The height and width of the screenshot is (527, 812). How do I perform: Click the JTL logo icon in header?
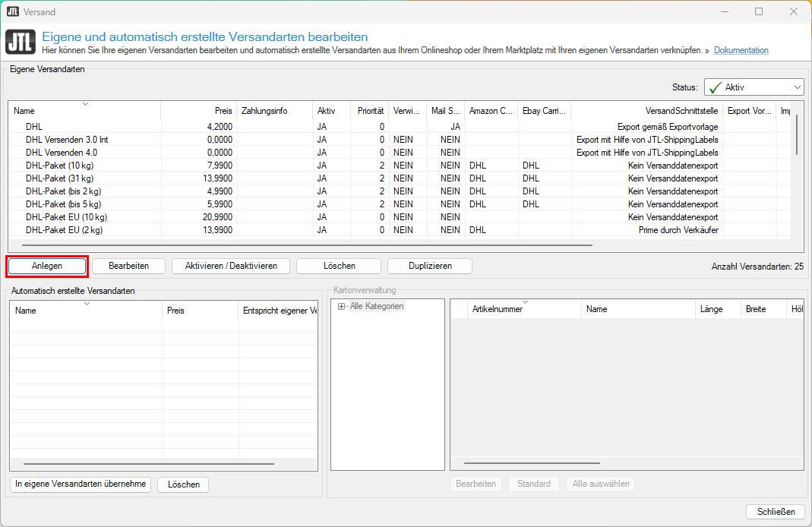pos(21,42)
